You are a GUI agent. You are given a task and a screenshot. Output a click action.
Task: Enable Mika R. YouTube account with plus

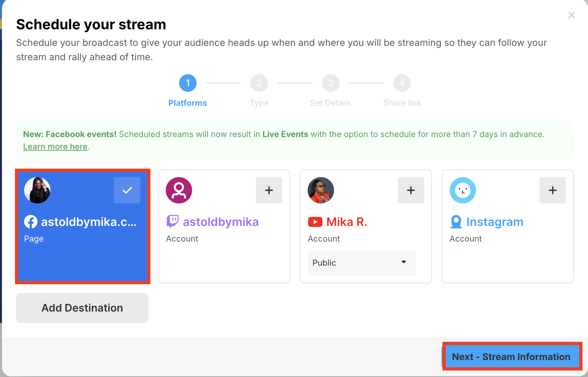(411, 190)
